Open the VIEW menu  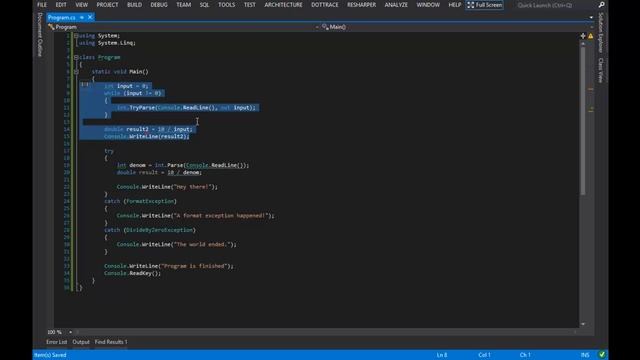(81, 5)
